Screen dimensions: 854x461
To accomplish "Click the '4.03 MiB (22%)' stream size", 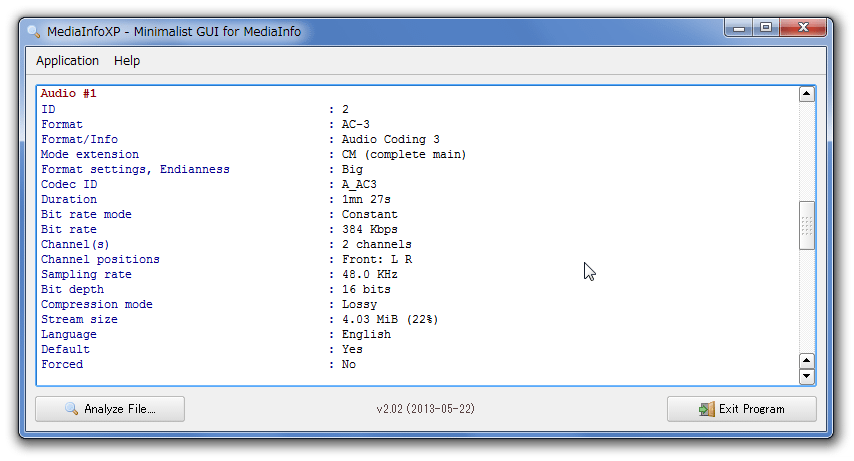I will pyautogui.click(x=390, y=319).
